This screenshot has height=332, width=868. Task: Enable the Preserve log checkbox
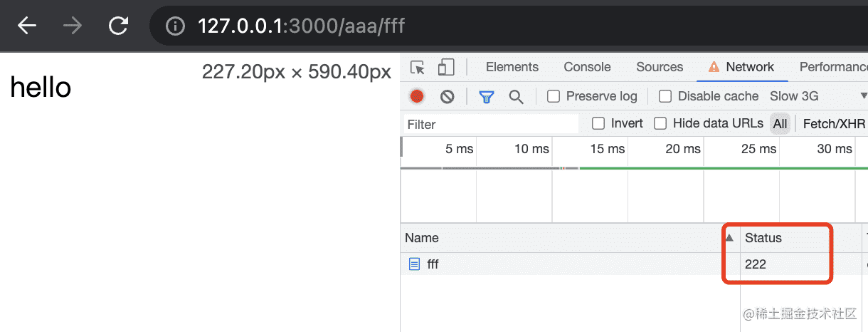click(553, 96)
